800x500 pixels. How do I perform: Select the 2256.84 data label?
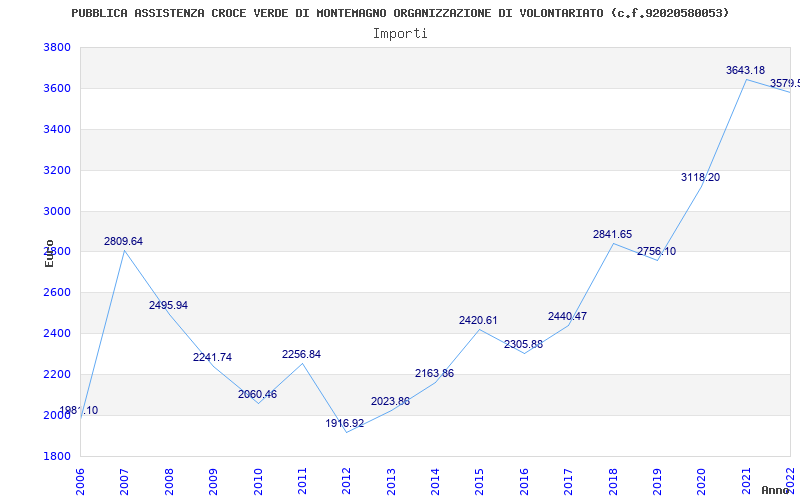pos(302,354)
